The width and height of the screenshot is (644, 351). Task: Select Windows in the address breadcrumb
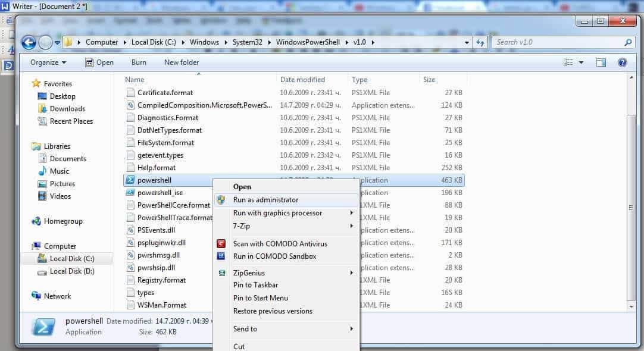[204, 42]
